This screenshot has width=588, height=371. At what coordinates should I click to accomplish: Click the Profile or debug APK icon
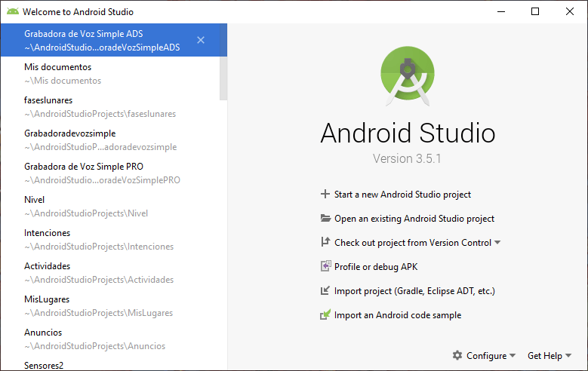click(325, 267)
